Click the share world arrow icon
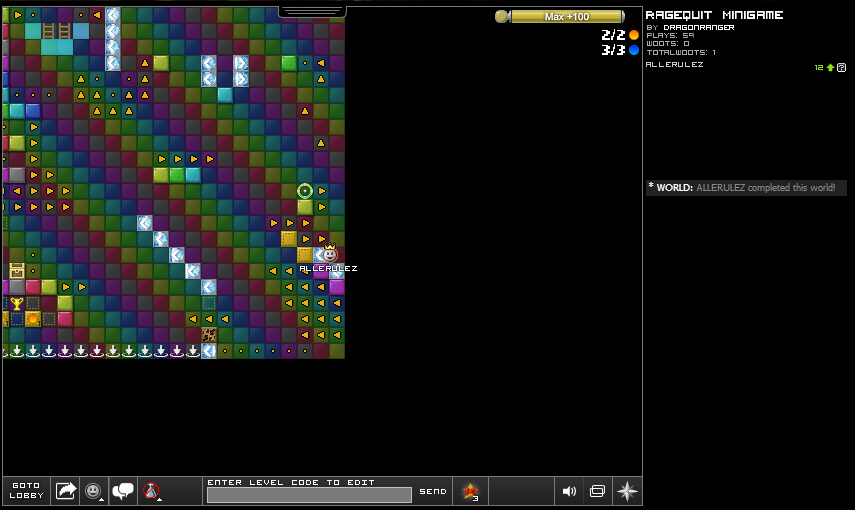The height and width of the screenshot is (510, 855). (66, 490)
